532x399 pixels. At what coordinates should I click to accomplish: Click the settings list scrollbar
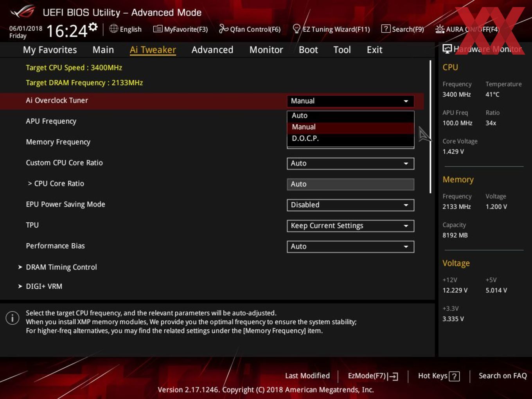[x=431, y=127]
